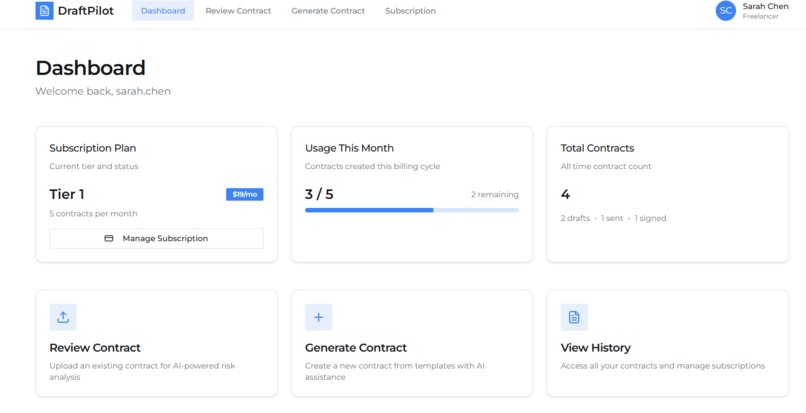Click the Usage This Month heading
Screen dimensions: 806x413
tap(349, 148)
